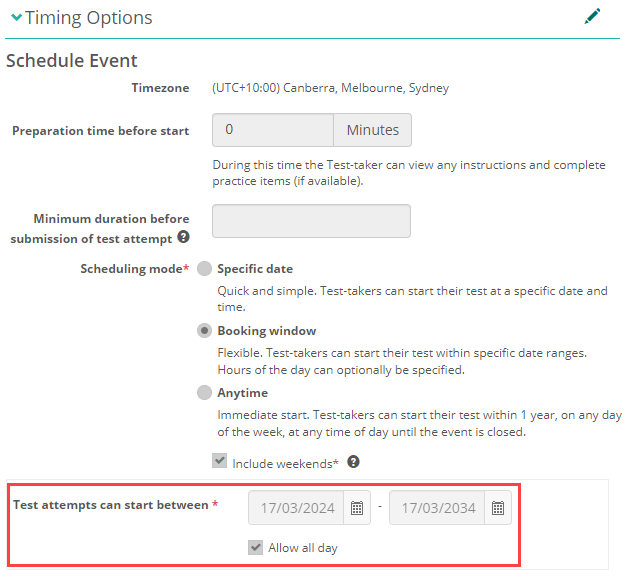This screenshot has width=629, height=579.
Task: Open the start date calendar picker icon
Action: [357, 508]
